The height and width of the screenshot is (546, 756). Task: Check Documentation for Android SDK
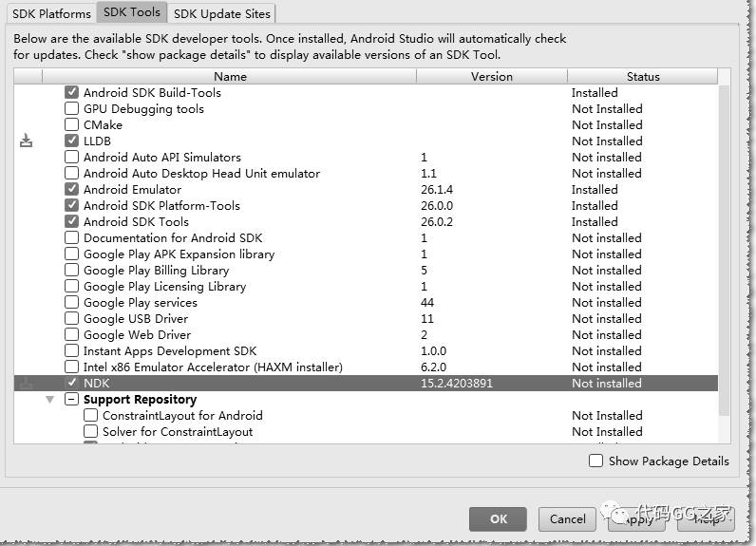[x=71, y=237]
